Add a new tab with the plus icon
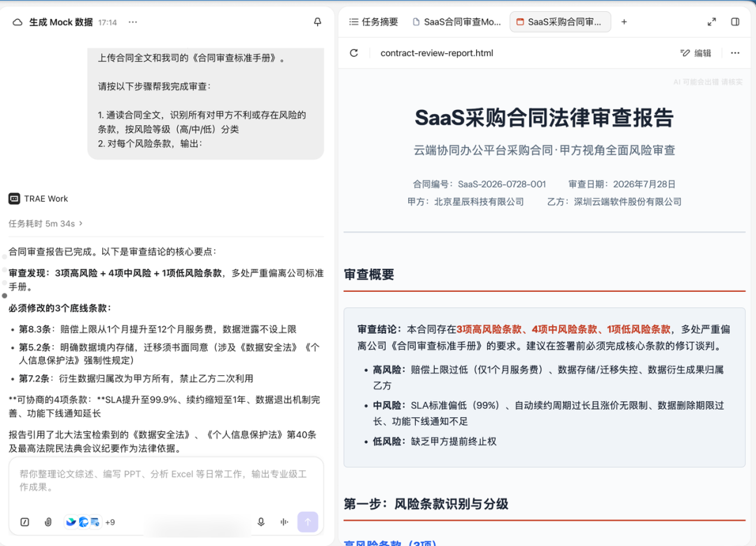The width and height of the screenshot is (756, 546). click(x=624, y=22)
